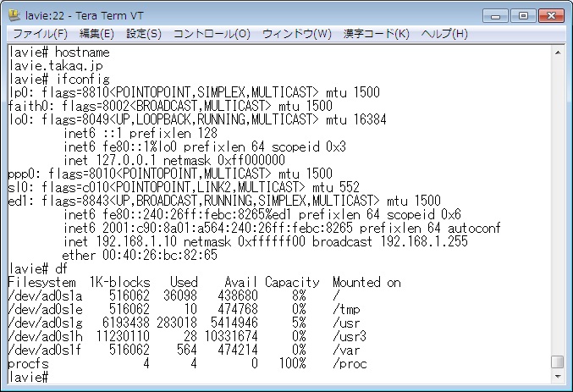Close the Tera Term window
573x392 pixels.
point(551,16)
